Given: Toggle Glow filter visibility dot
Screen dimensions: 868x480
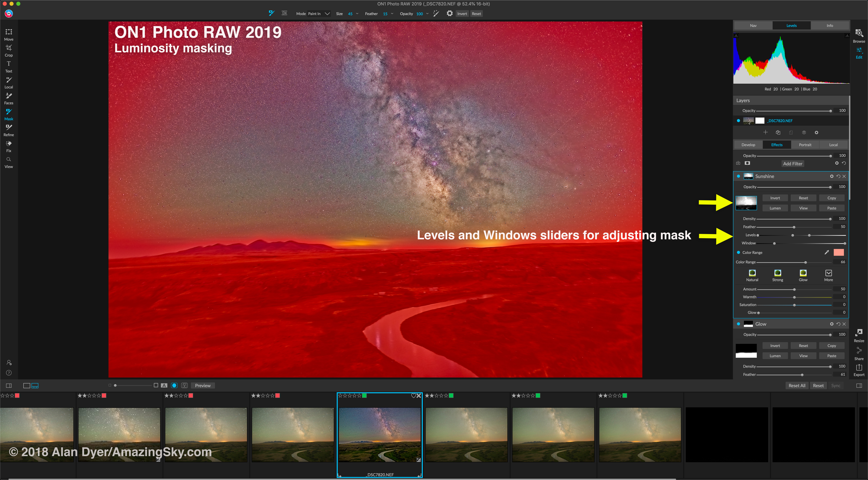Looking at the screenshot, I should tap(738, 324).
